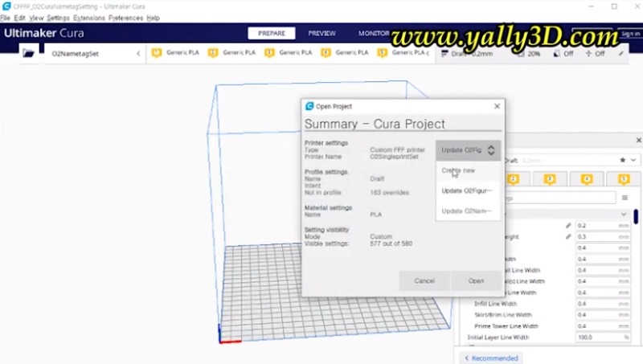Screen dimensions: 643x364
Task: Click the Sign in button
Action: [x=630, y=34]
